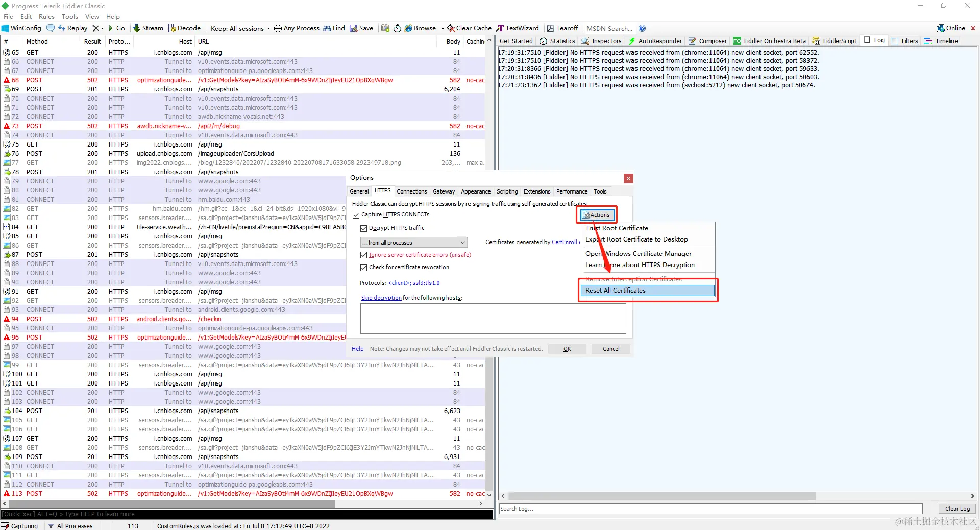Toggle Capturing status in status bar

click(x=20, y=526)
